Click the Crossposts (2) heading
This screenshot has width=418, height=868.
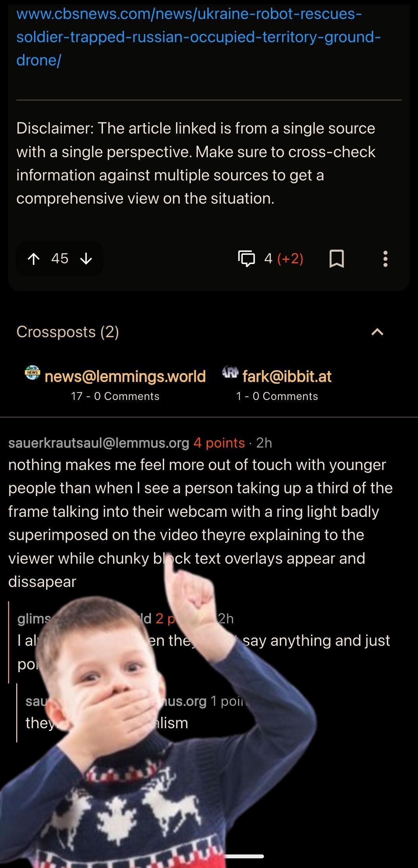click(68, 332)
